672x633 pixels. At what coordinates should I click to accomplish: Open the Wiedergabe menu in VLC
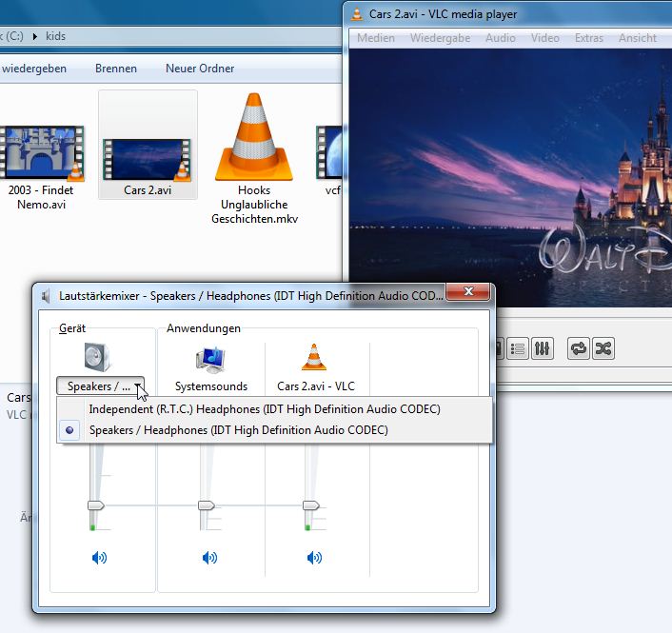pos(440,38)
